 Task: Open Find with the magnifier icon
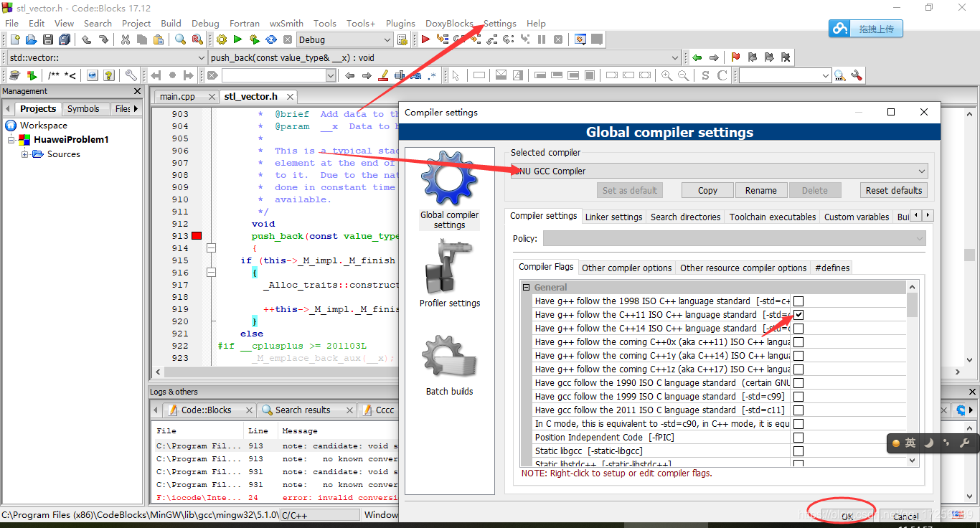180,39
